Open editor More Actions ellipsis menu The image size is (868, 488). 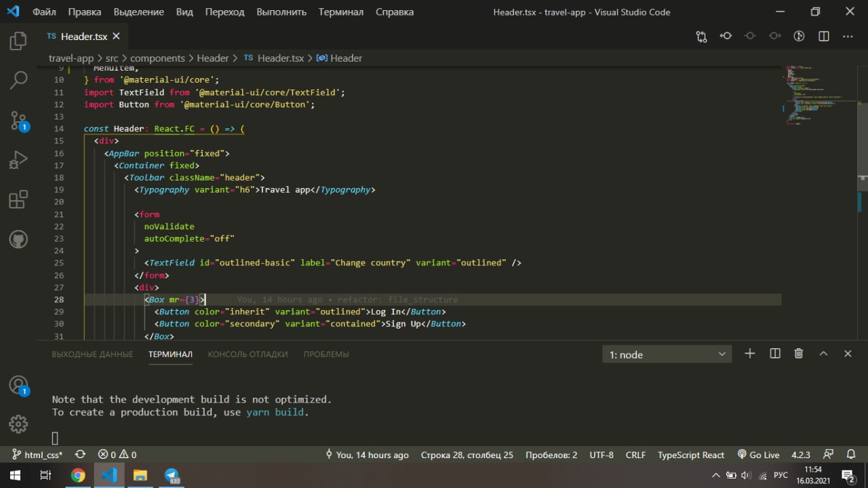tap(848, 36)
